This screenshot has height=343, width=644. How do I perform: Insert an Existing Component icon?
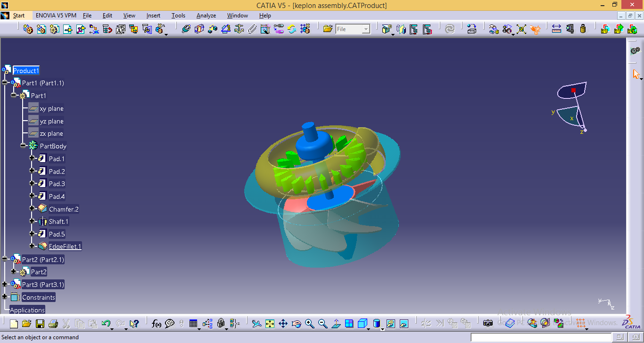point(68,29)
